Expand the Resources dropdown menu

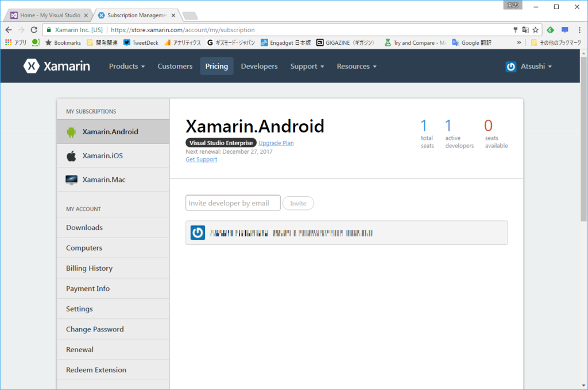pos(357,67)
